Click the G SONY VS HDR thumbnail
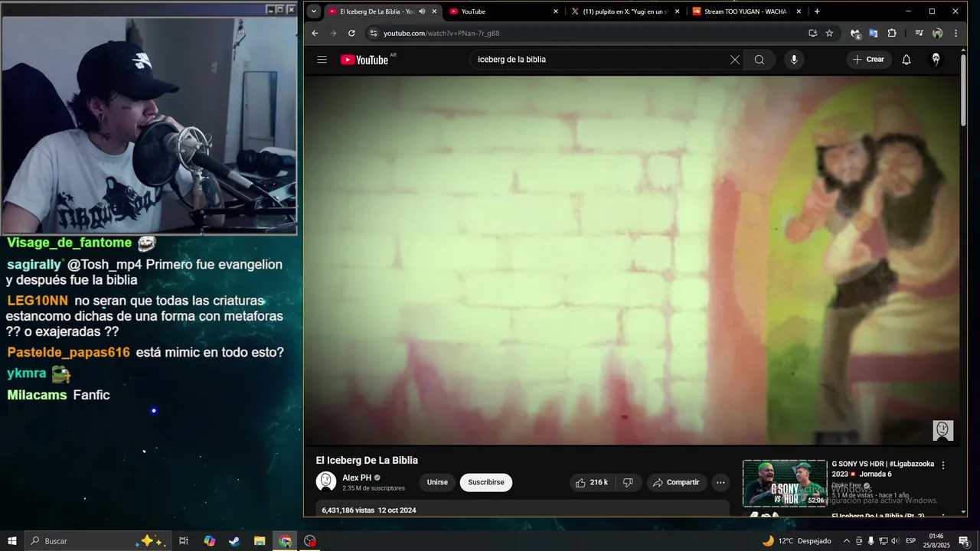 coord(785,483)
